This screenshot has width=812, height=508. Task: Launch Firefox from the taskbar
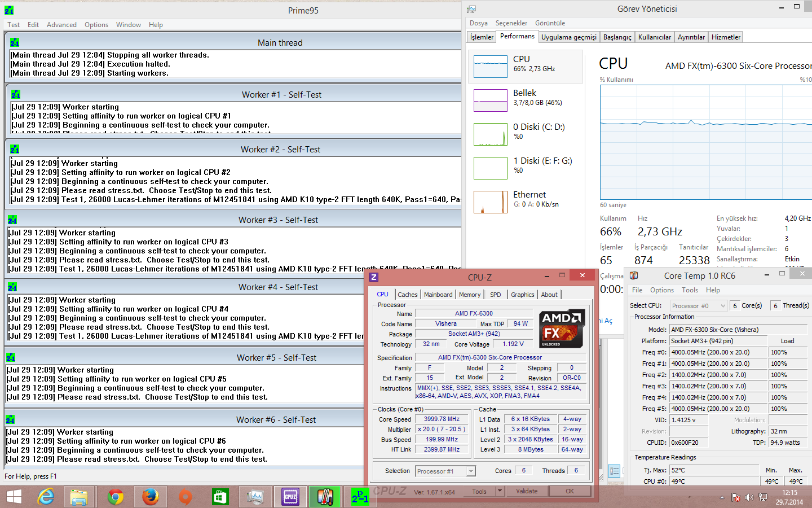[x=150, y=497]
